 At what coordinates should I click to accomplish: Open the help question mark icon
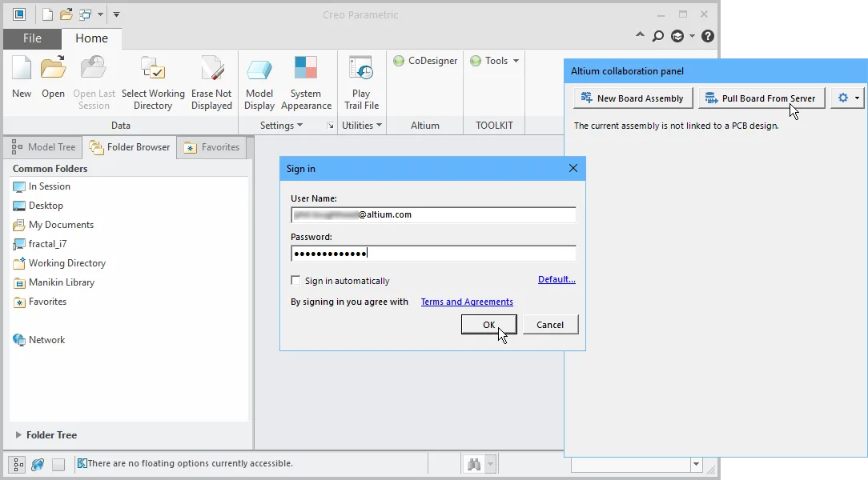(708, 37)
